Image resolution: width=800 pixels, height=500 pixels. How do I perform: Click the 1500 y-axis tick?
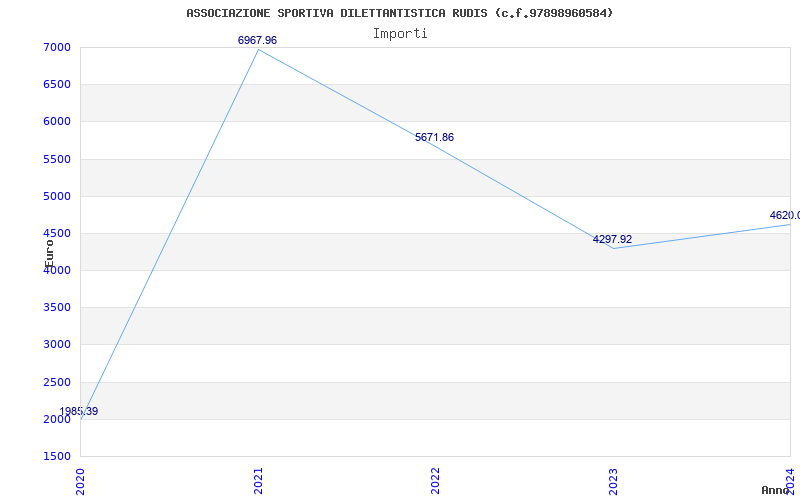(x=57, y=456)
